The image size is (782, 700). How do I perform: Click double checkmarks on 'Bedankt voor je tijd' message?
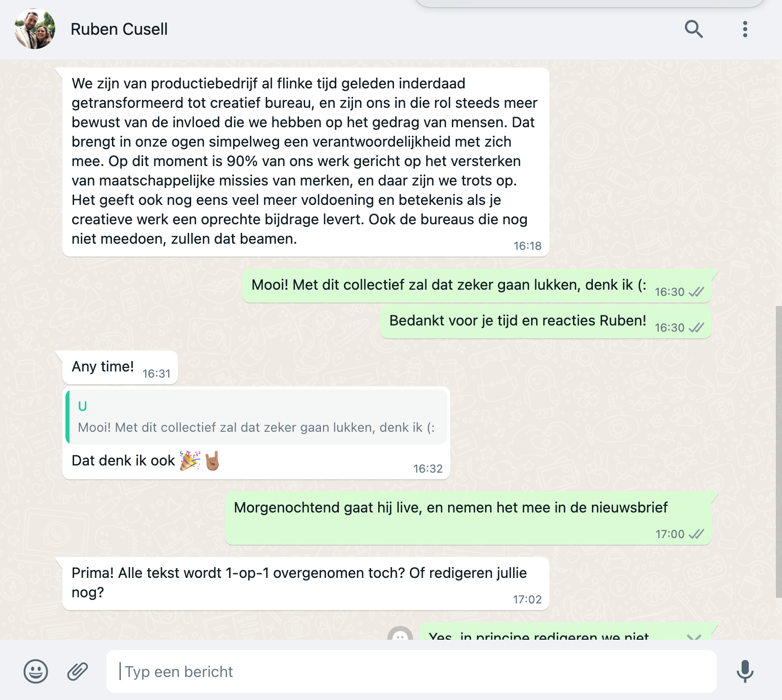pos(696,328)
